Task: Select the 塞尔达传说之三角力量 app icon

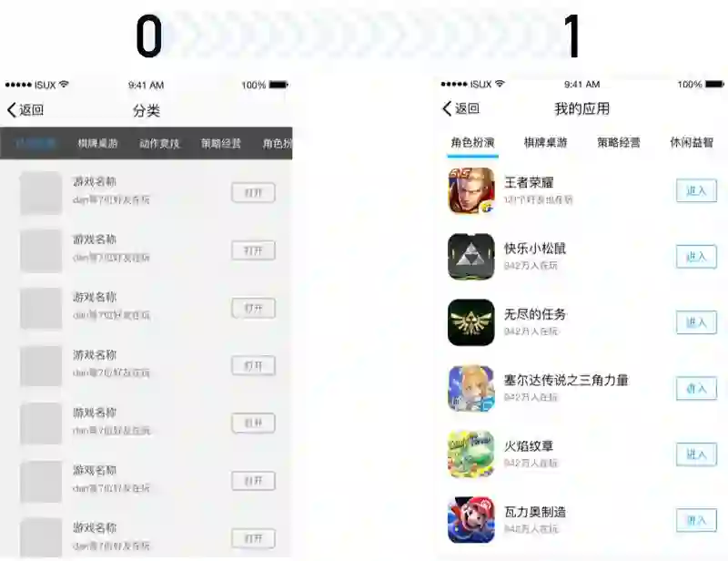Action: [470, 388]
